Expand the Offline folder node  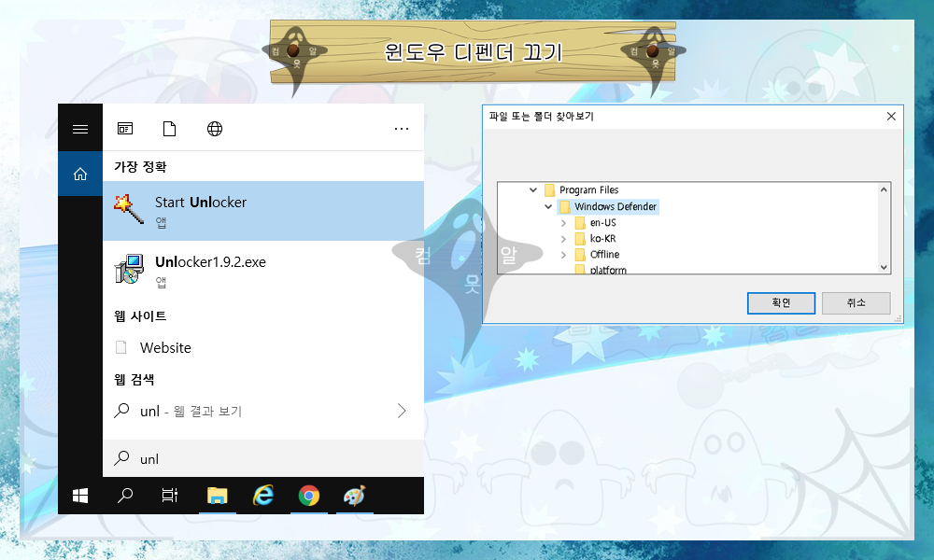tap(563, 255)
